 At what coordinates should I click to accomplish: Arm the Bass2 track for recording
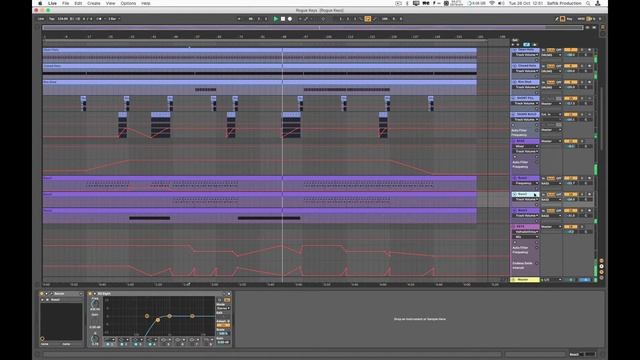pyautogui.click(x=589, y=194)
